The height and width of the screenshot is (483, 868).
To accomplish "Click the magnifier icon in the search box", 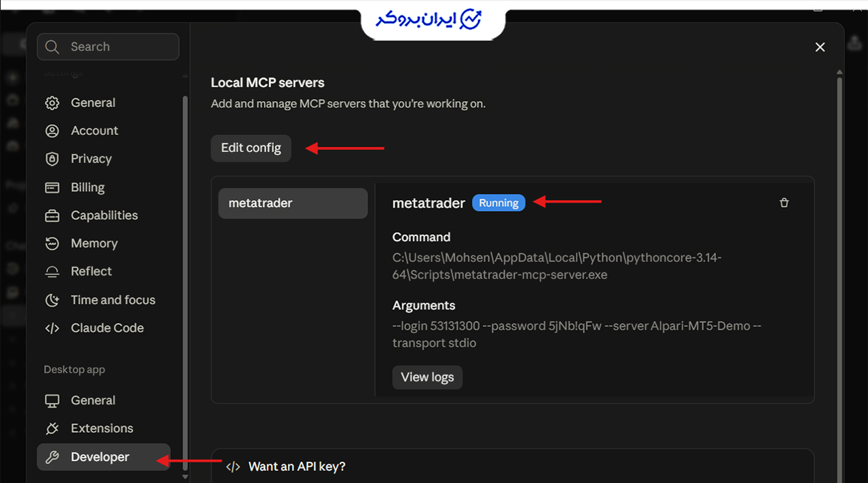I will 52,47.
